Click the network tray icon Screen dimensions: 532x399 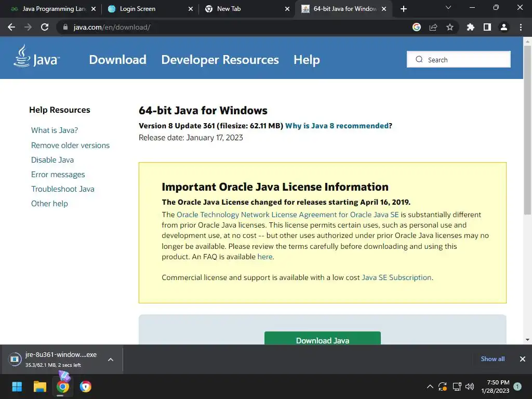pyautogui.click(x=457, y=387)
